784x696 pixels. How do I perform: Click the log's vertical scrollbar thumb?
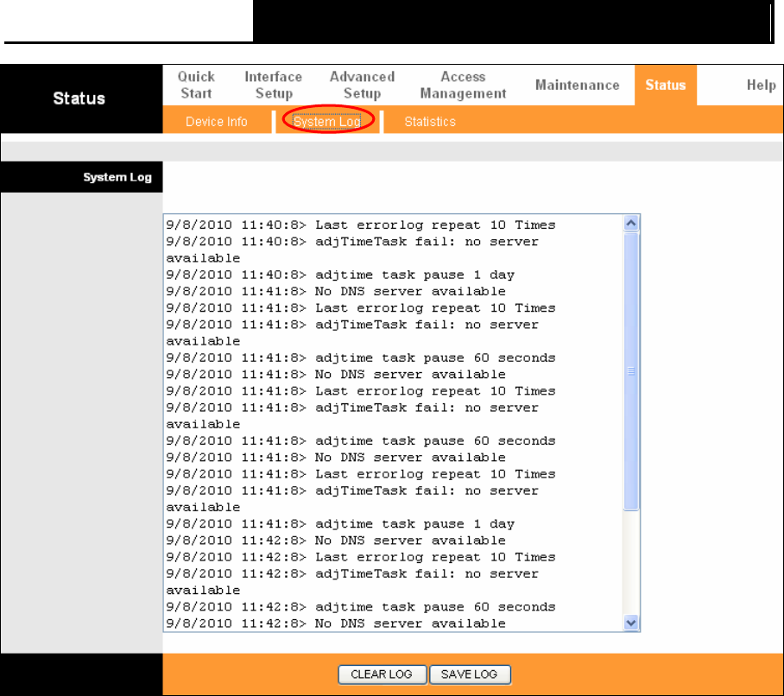631,371
